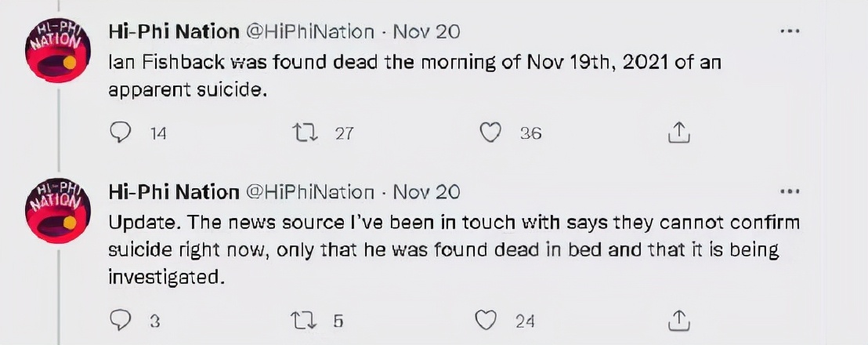Open Hi-Phi Nation avatar on first tweet
This screenshot has width=868, height=345.
click(59, 49)
